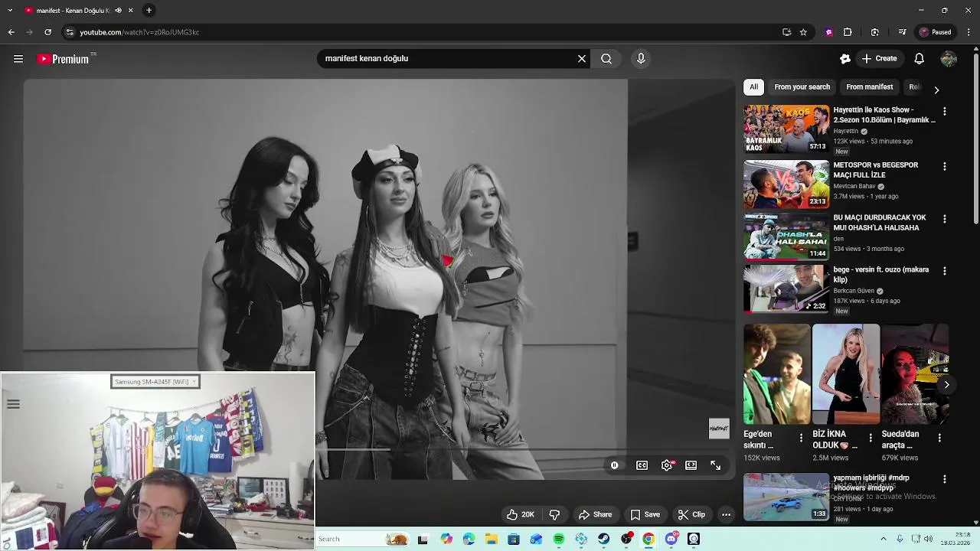Open media controls in Chrome toolbar

903,32
